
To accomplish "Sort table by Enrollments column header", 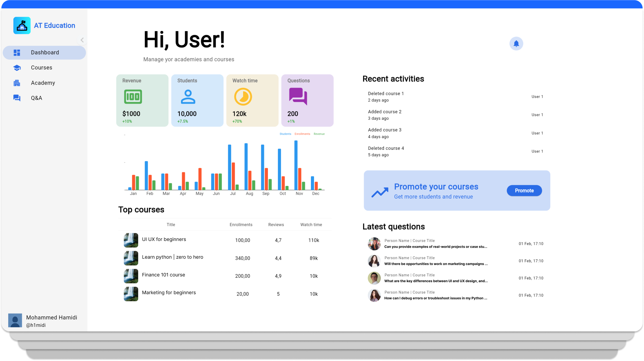I will click(x=241, y=225).
